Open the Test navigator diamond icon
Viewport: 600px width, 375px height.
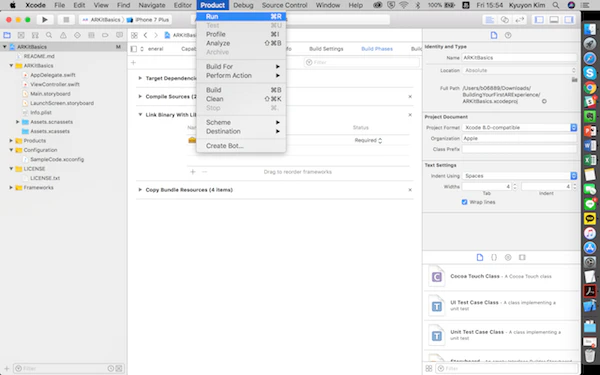point(77,35)
